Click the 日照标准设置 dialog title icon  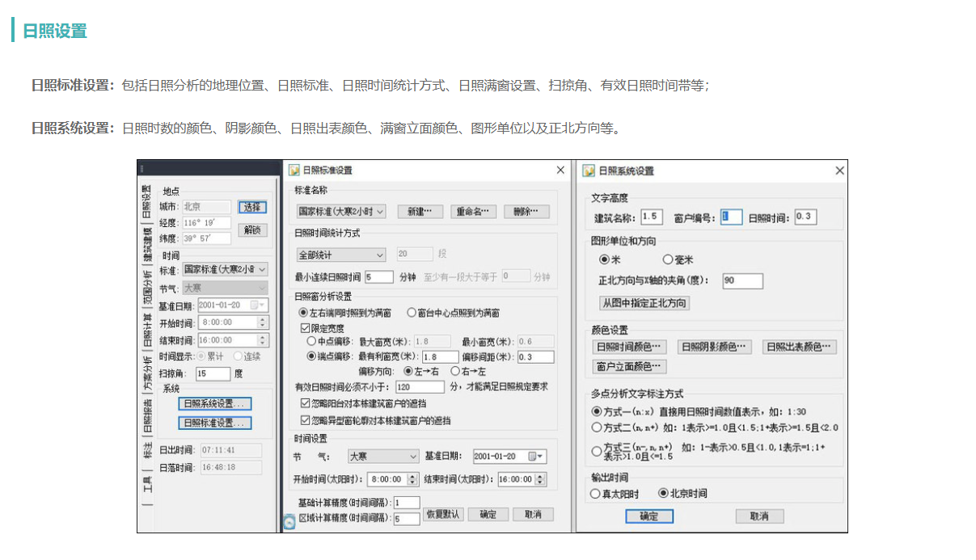point(294,171)
